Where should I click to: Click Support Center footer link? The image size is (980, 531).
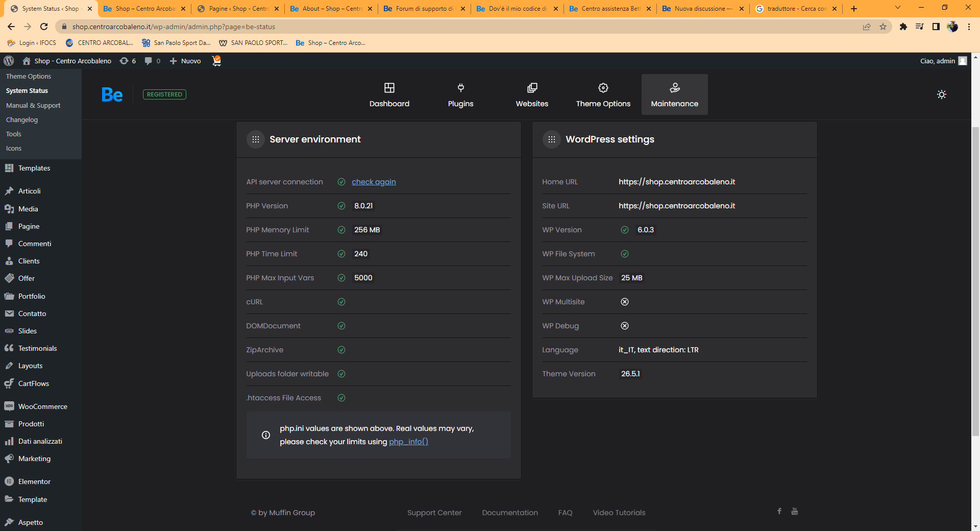pyautogui.click(x=434, y=513)
